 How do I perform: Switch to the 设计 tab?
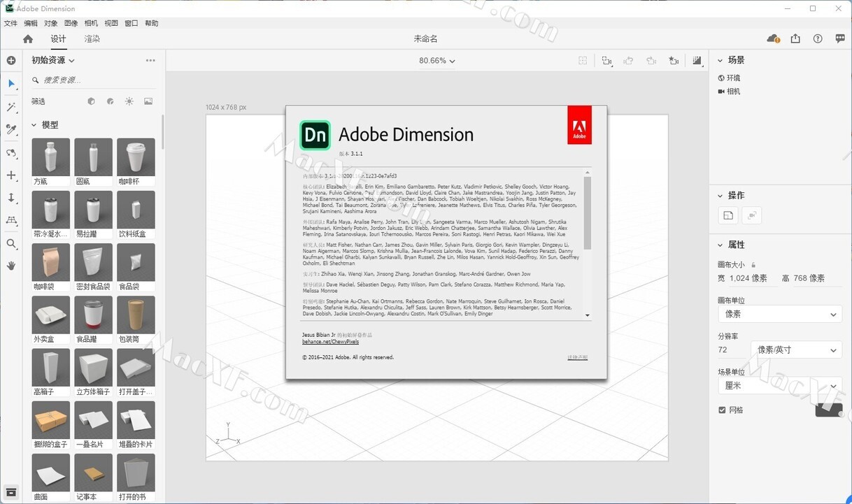click(59, 39)
